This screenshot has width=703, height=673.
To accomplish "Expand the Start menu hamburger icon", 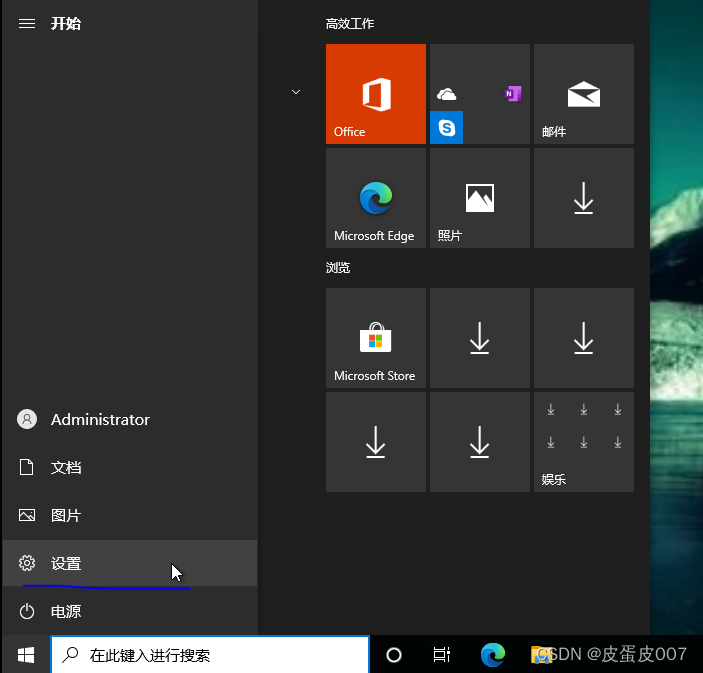I will click(27, 23).
